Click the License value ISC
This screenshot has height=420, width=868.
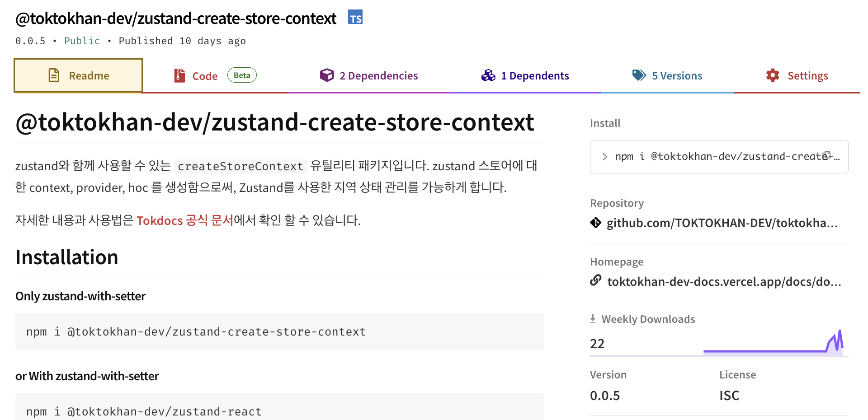click(729, 396)
